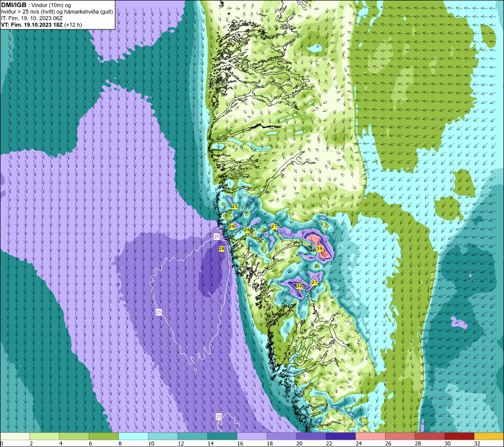Click the olive green 6–8 m/s scale swatch

[104, 436]
